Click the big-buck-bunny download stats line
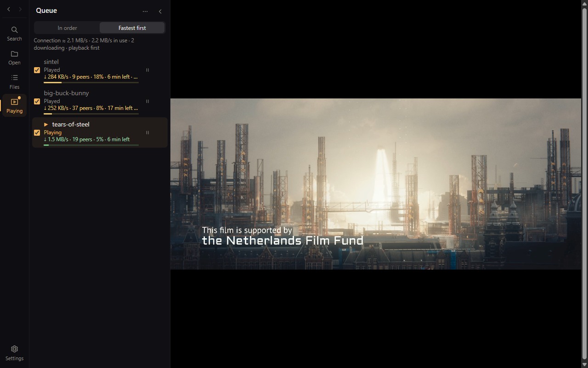This screenshot has width=588, height=368. pos(91,108)
